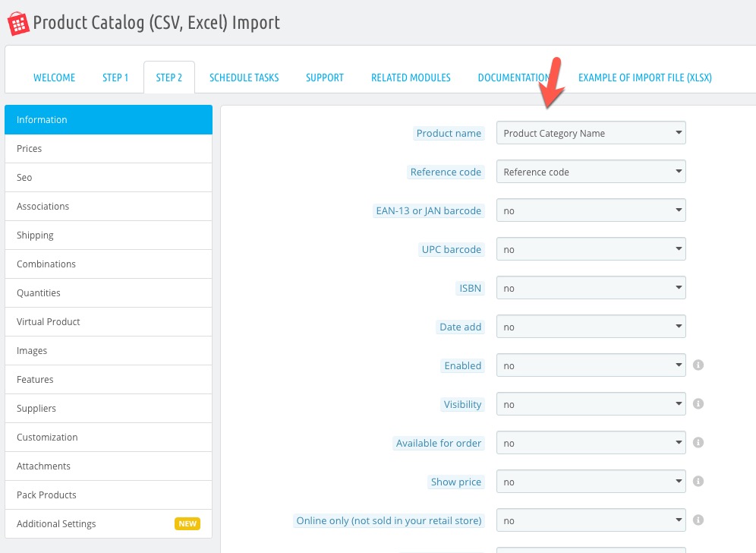Select the Step 2 tab
The width and height of the screenshot is (756, 553).
(169, 77)
